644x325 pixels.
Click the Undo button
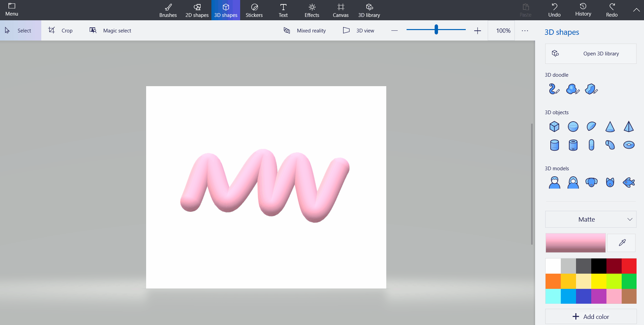coord(554,10)
